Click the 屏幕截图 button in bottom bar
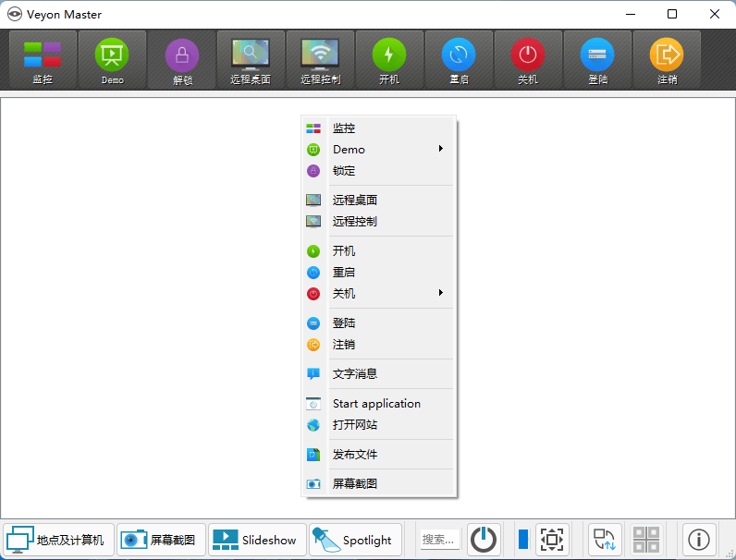736x560 pixels. (161, 540)
